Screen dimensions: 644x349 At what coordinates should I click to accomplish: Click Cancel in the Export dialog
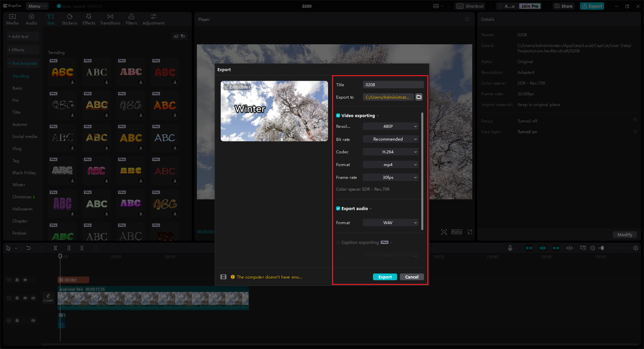(412, 277)
